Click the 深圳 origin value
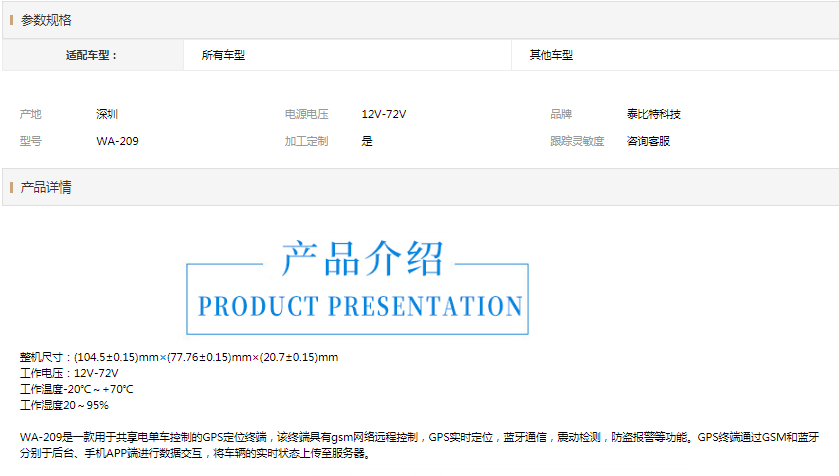Screen dimensions: 839x476 pyautogui.click(x=107, y=114)
